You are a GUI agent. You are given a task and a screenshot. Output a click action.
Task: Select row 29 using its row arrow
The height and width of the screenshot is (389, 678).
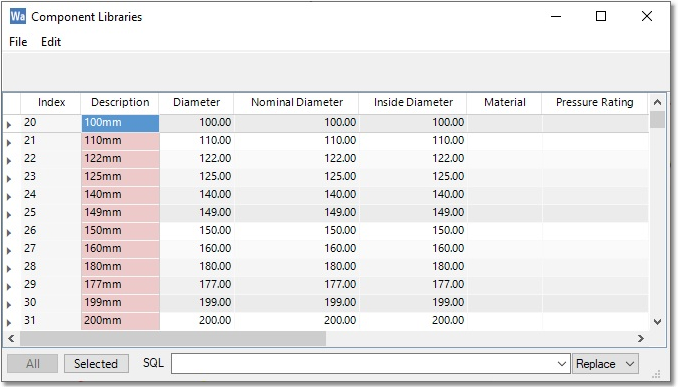[x=10, y=287]
